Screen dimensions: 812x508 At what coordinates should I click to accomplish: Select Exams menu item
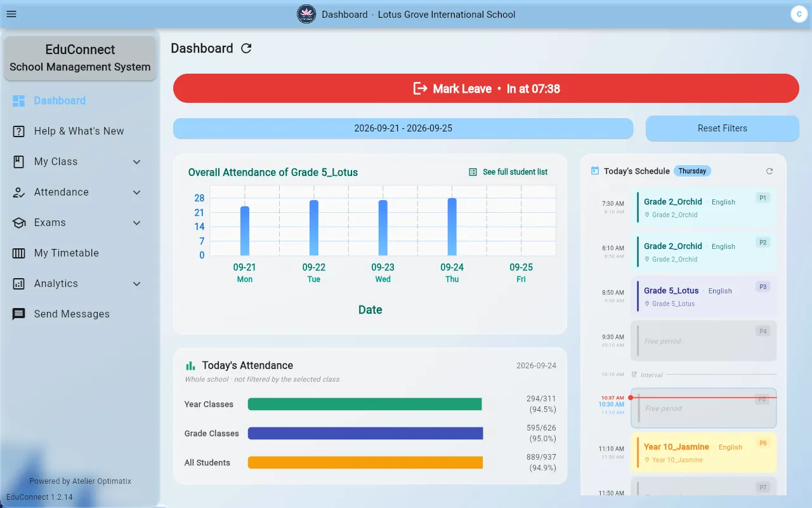[80, 222]
